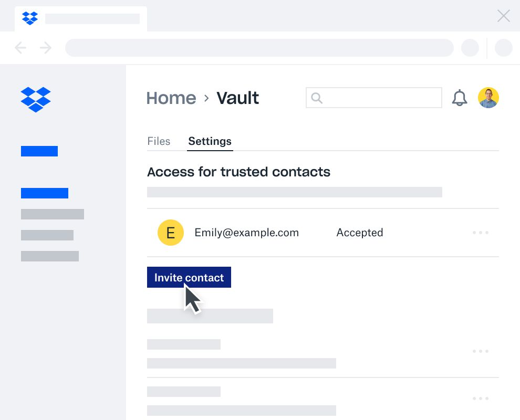The height and width of the screenshot is (420, 520).
Task: Click the browser forward arrow
Action: (46, 48)
